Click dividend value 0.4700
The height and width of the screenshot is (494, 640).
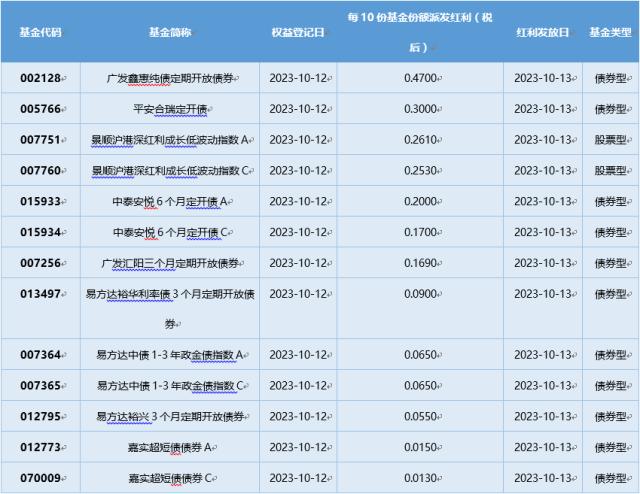pyautogui.click(x=420, y=78)
